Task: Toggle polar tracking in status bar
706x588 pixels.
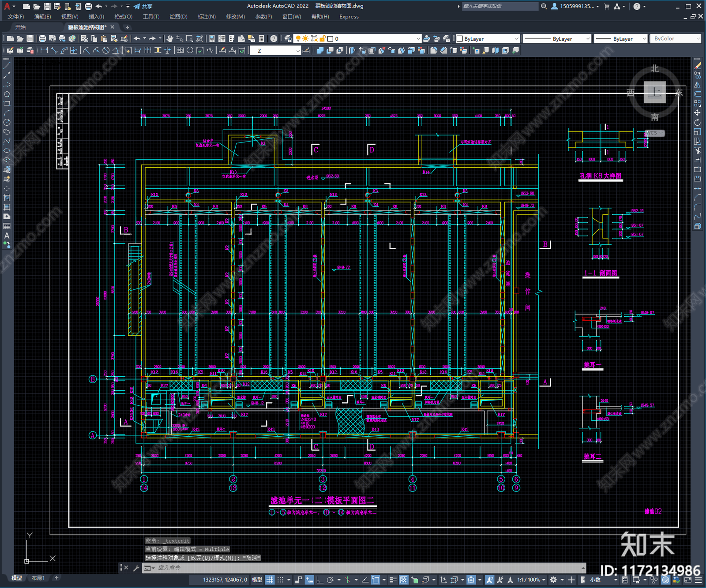Action: (330, 580)
